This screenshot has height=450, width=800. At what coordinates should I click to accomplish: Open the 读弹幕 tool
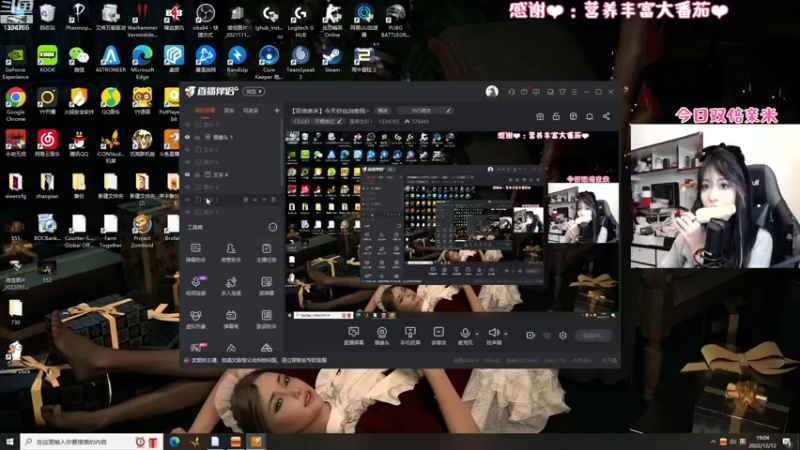tap(266, 286)
